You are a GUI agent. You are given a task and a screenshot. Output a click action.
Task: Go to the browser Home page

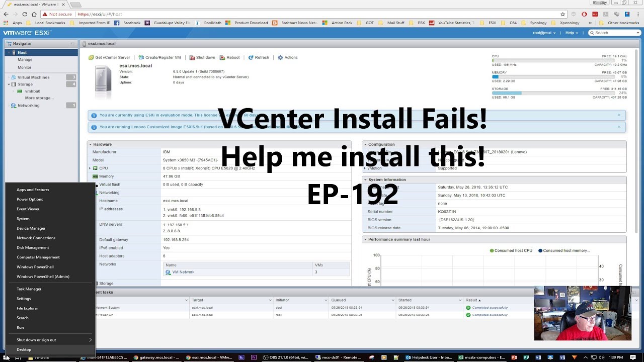coord(34,14)
